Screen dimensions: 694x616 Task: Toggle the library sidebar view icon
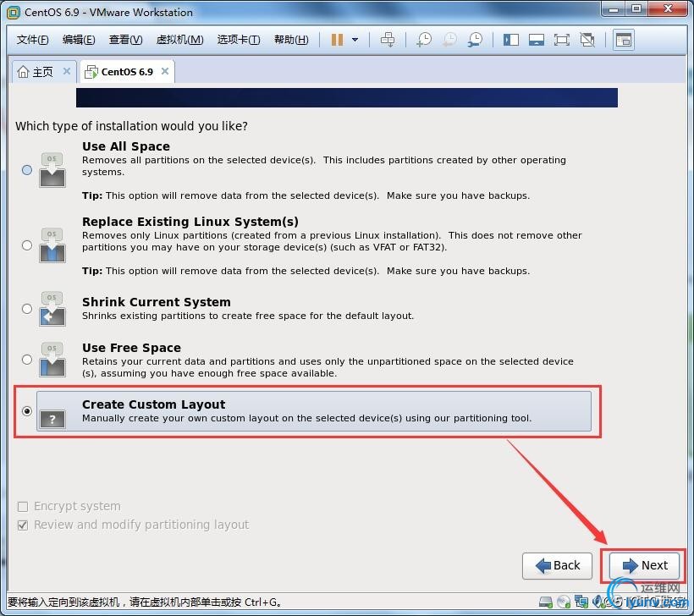coord(510,40)
